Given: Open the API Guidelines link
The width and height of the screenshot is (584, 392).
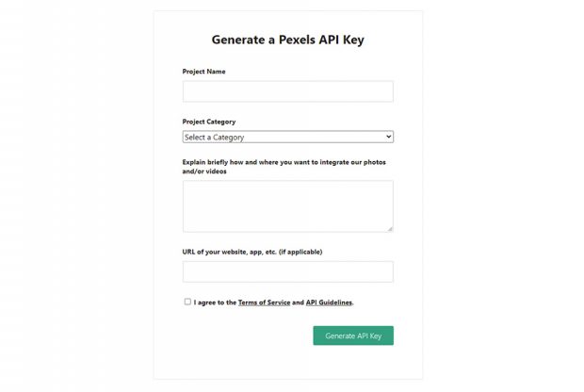Looking at the screenshot, I should (329, 302).
